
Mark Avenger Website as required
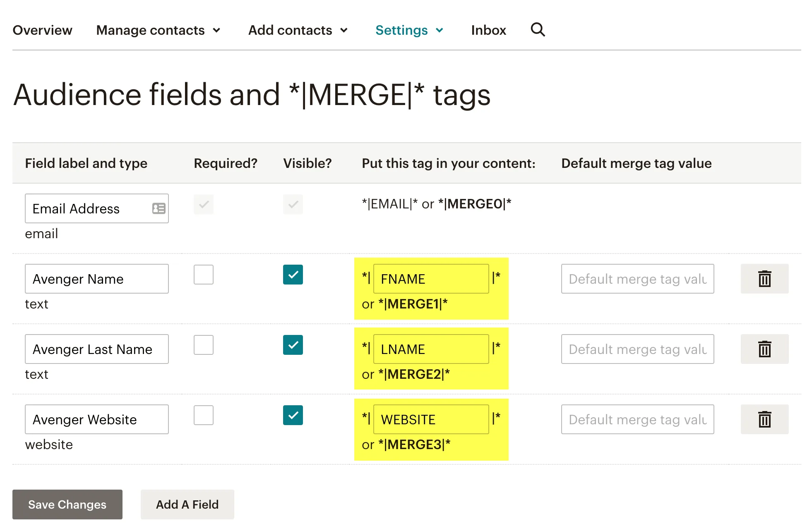(x=203, y=415)
